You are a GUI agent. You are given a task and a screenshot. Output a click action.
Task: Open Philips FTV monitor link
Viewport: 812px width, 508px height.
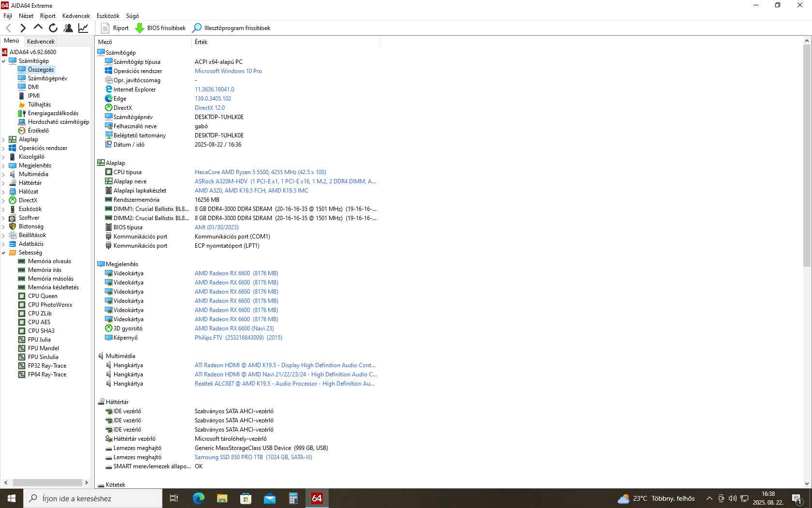tap(239, 338)
